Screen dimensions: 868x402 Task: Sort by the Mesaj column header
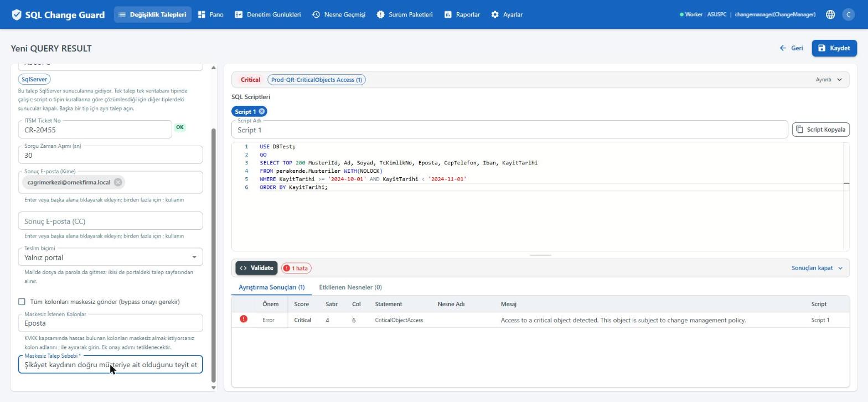(509, 304)
